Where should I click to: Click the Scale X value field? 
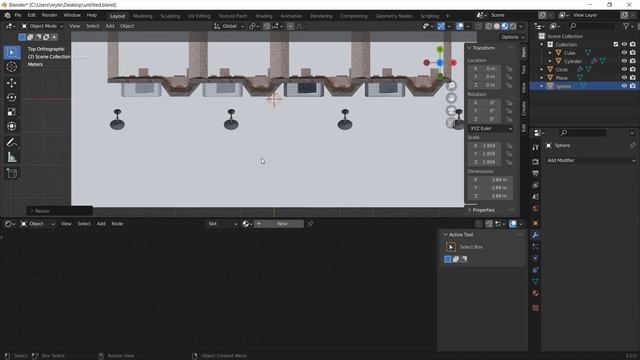(x=485, y=146)
